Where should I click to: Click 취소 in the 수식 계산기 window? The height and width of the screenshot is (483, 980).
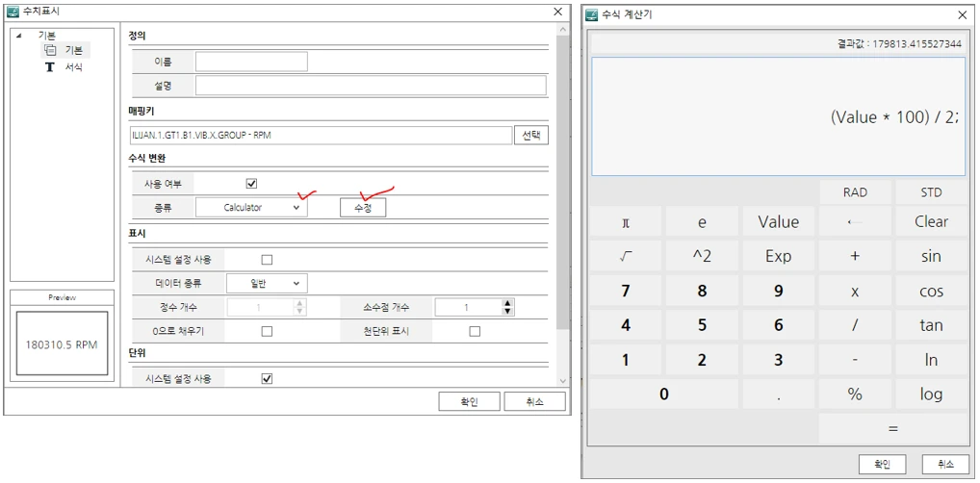point(945,465)
